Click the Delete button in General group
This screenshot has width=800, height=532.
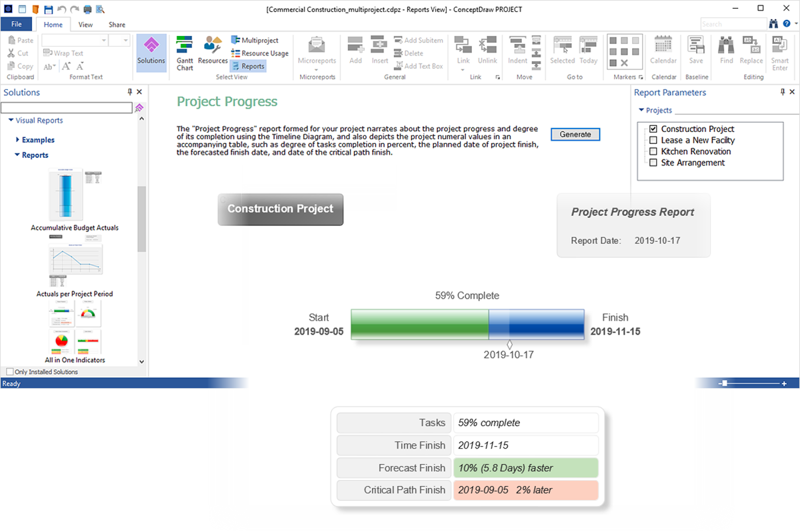tap(408, 53)
